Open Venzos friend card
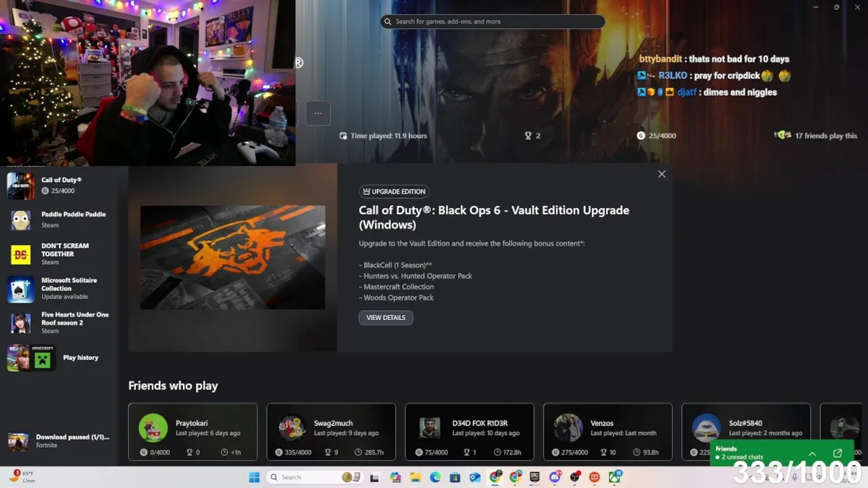 [608, 432]
